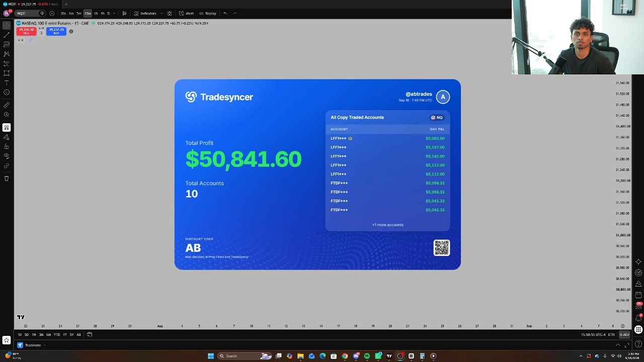Toggle the B-ADJ back-adjustment option
Viewport: 644px width, 362px height.
624,334
